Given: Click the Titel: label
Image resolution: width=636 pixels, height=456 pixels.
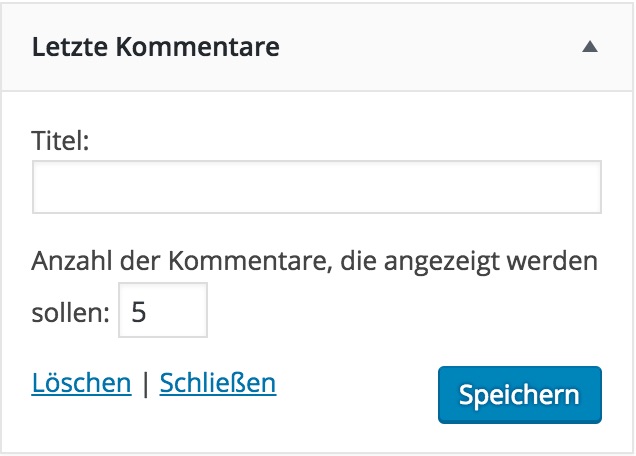Looking at the screenshot, I should (61, 141).
